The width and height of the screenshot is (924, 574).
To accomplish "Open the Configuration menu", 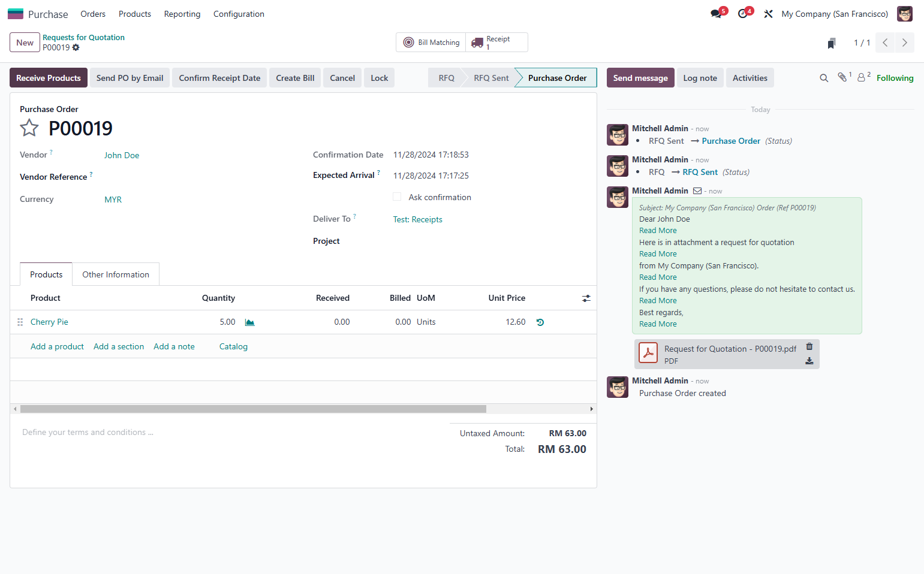I will click(x=239, y=14).
